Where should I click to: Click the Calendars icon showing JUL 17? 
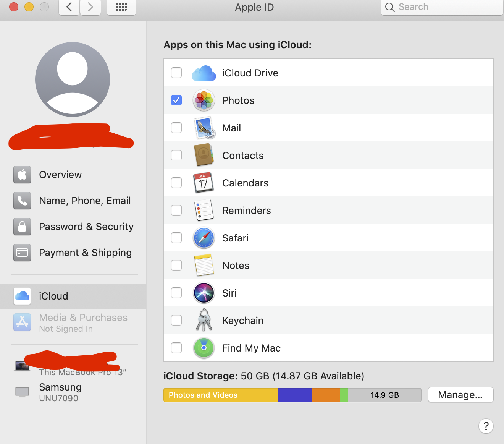point(203,183)
